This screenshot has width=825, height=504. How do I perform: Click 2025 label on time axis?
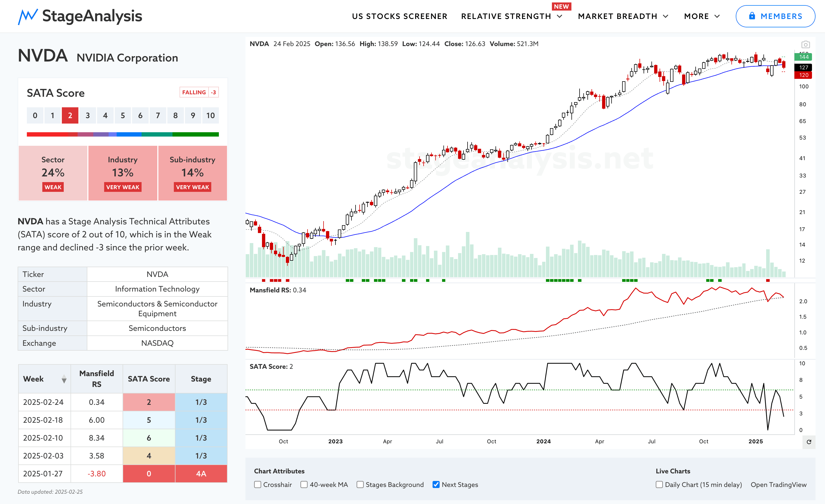click(x=756, y=441)
